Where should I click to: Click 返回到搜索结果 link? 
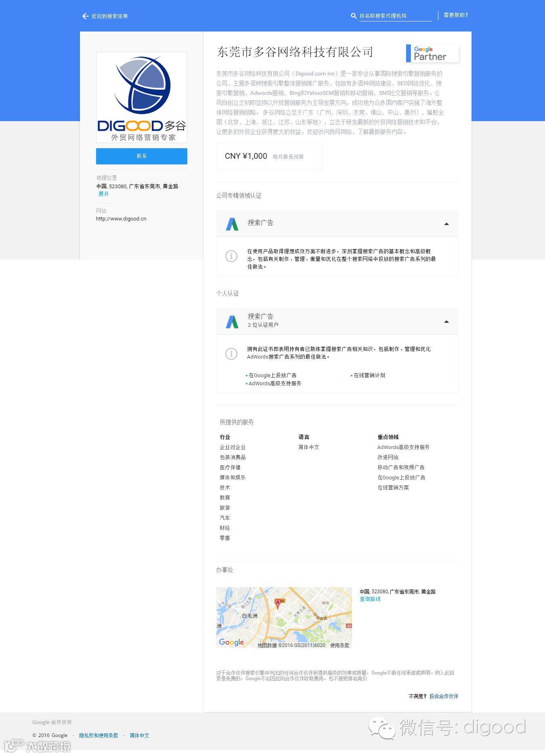pos(110,16)
